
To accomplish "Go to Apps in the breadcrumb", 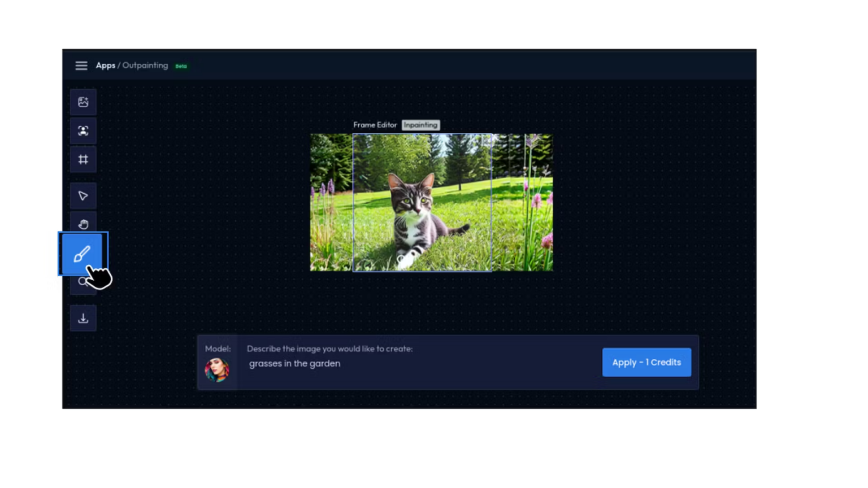I will 105,66.
